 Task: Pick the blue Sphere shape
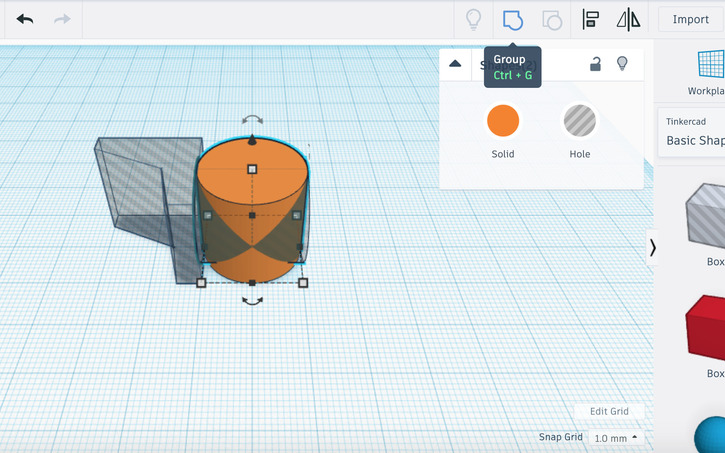pyautogui.click(x=710, y=435)
